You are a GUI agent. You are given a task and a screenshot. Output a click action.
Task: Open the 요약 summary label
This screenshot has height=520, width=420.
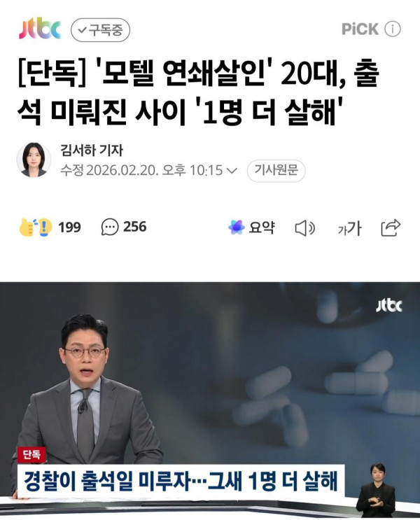tap(262, 227)
